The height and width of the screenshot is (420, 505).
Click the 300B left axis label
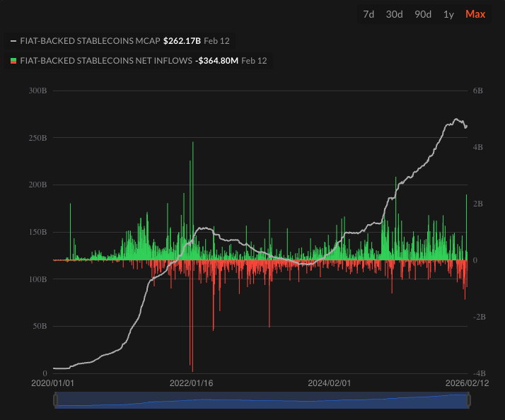point(38,91)
